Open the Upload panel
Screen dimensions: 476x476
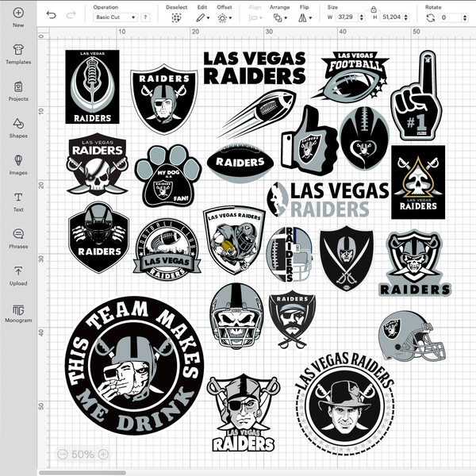pyautogui.click(x=18, y=275)
